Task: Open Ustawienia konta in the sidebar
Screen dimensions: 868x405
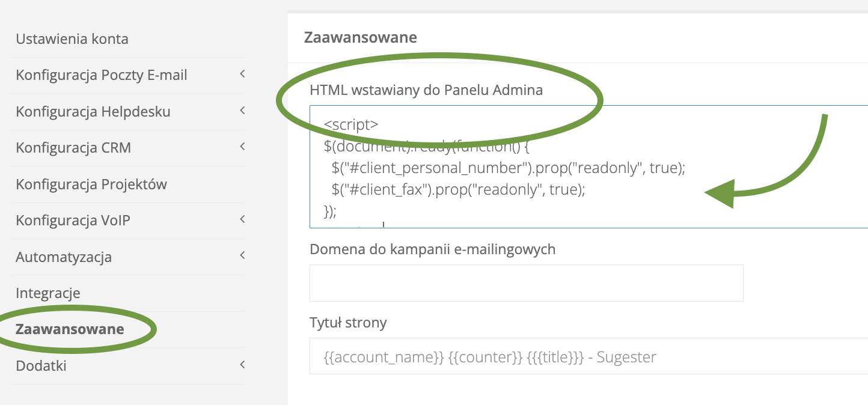Action: [x=72, y=40]
